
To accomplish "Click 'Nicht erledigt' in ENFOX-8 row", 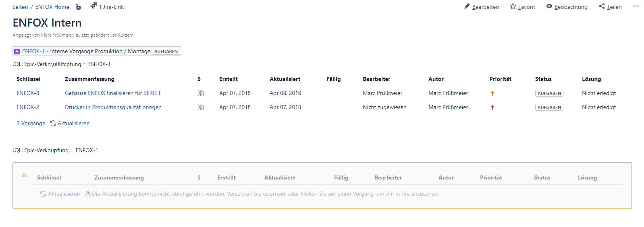I will (599, 93).
